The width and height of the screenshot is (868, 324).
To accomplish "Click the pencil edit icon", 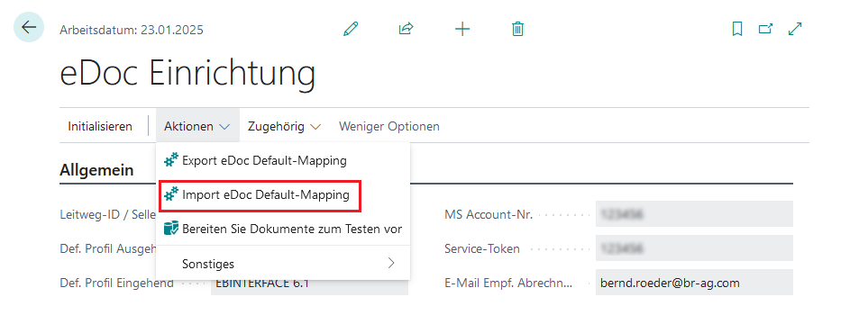I will 351,29.
